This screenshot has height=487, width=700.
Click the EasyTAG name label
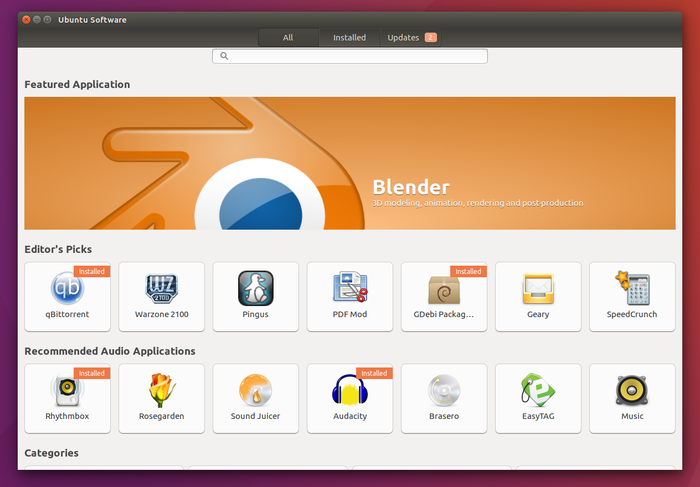[538, 416]
